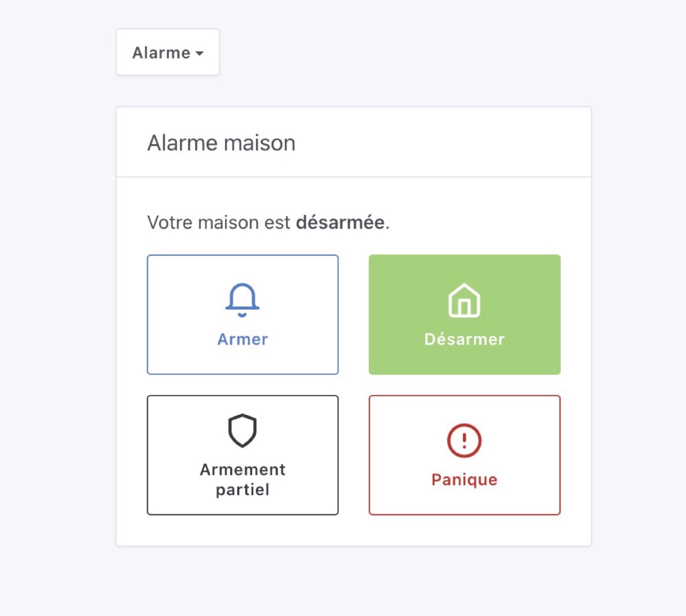The height and width of the screenshot is (616, 686).
Task: Click the shield icon for partial arming
Action: tap(242, 430)
